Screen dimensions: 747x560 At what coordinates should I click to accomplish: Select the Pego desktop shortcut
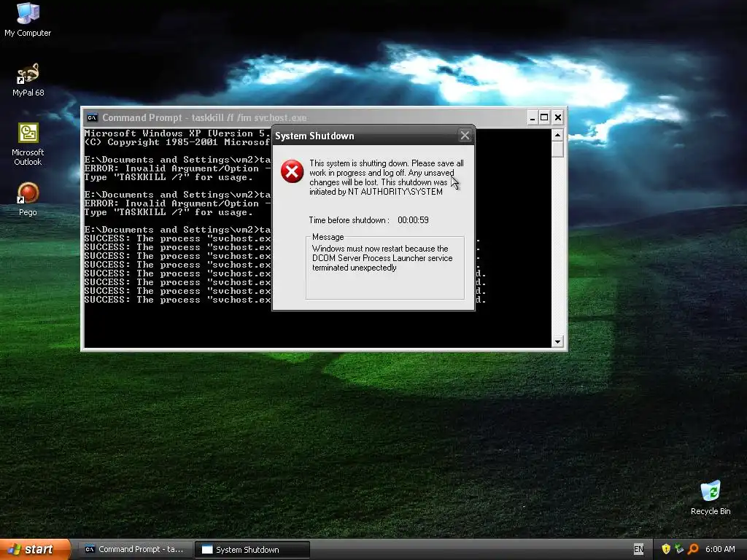click(28, 199)
